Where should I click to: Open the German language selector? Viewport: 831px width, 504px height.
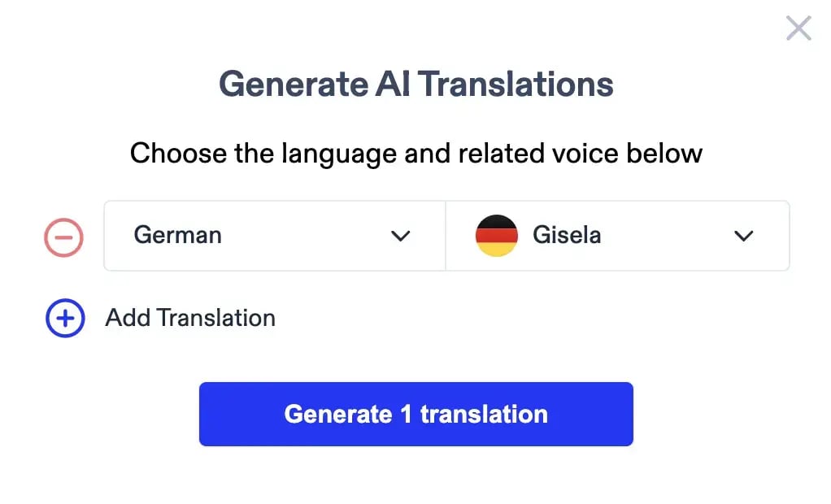click(274, 236)
